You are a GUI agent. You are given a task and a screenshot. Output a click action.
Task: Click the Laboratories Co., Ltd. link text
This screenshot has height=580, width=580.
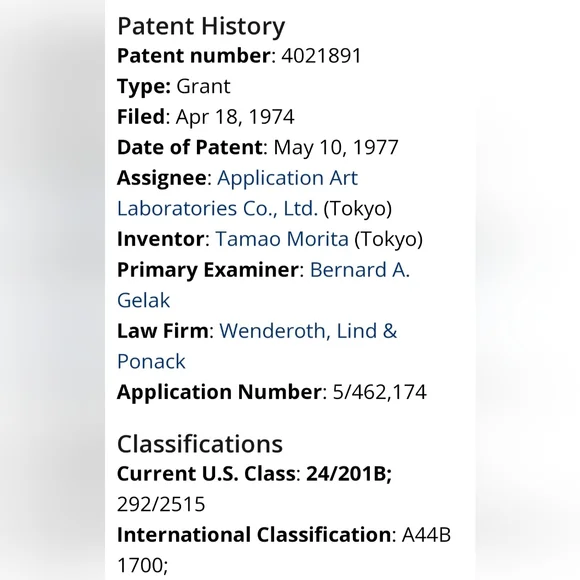[217, 208]
